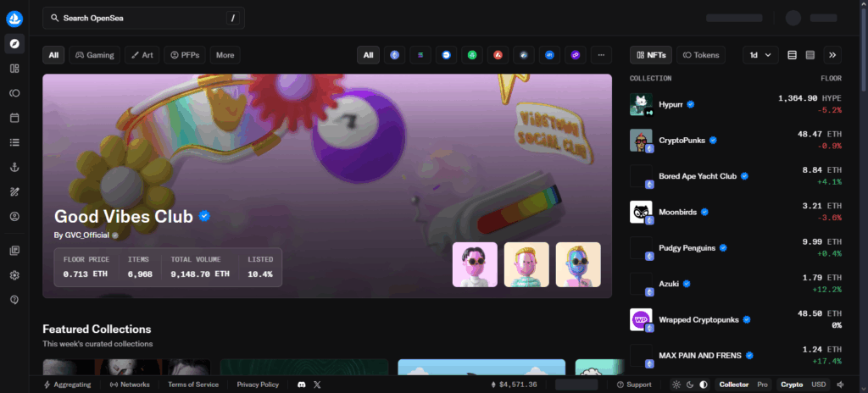
Task: Toggle dark mode moon icon
Action: coord(689,385)
